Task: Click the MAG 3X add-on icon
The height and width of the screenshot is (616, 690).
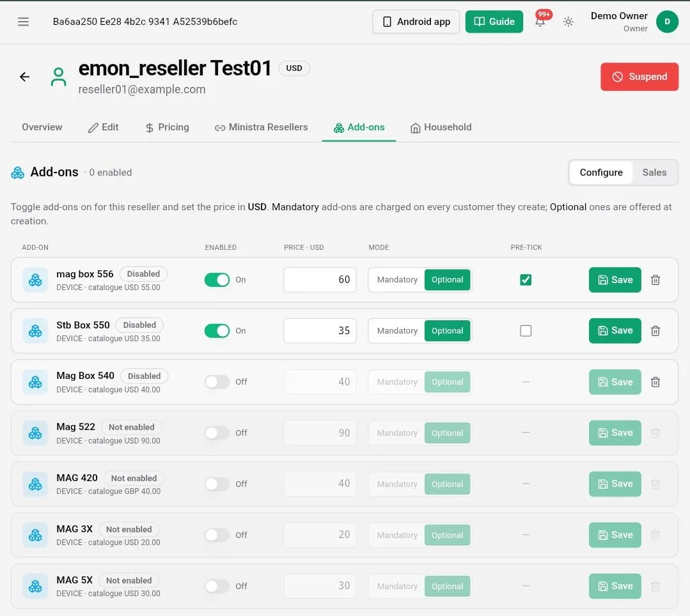Action: click(x=35, y=535)
